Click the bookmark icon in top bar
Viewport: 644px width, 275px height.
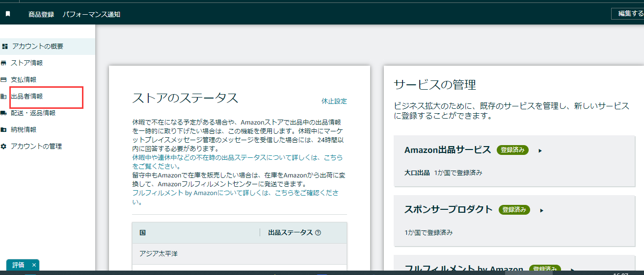[x=8, y=14]
